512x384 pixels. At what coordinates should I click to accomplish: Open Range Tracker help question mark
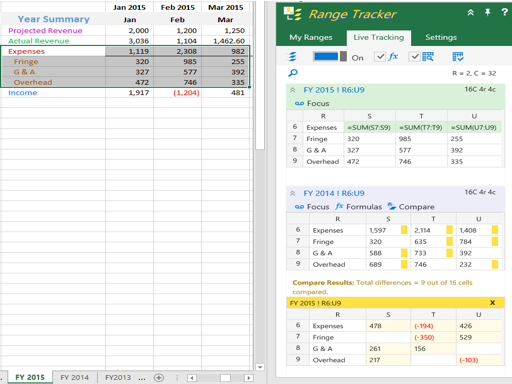(x=504, y=12)
